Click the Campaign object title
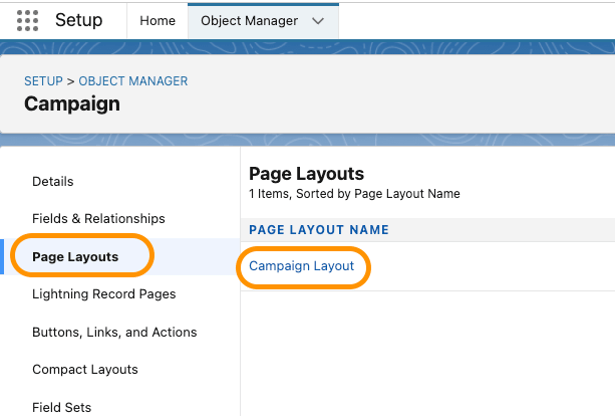The width and height of the screenshot is (616, 416). [72, 104]
